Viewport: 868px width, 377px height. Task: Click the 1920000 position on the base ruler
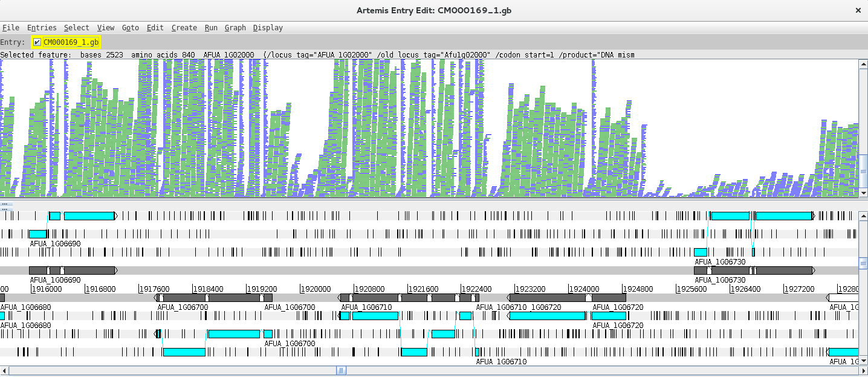point(316,289)
